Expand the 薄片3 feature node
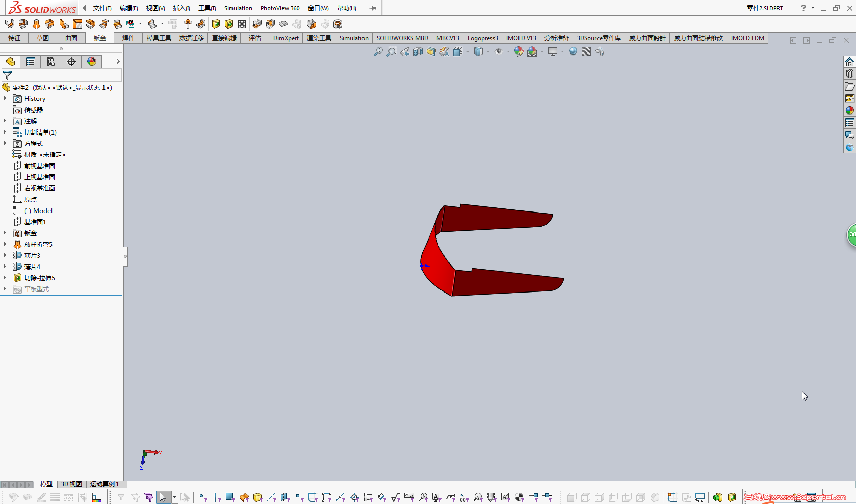The height and width of the screenshot is (504, 856). (x=5, y=255)
